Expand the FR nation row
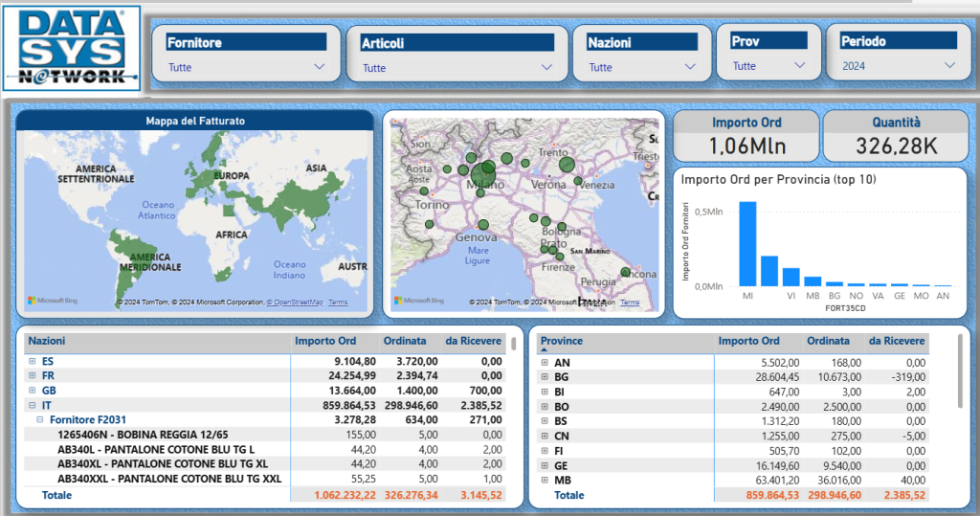Screen dimensions: 980x516 (33, 375)
